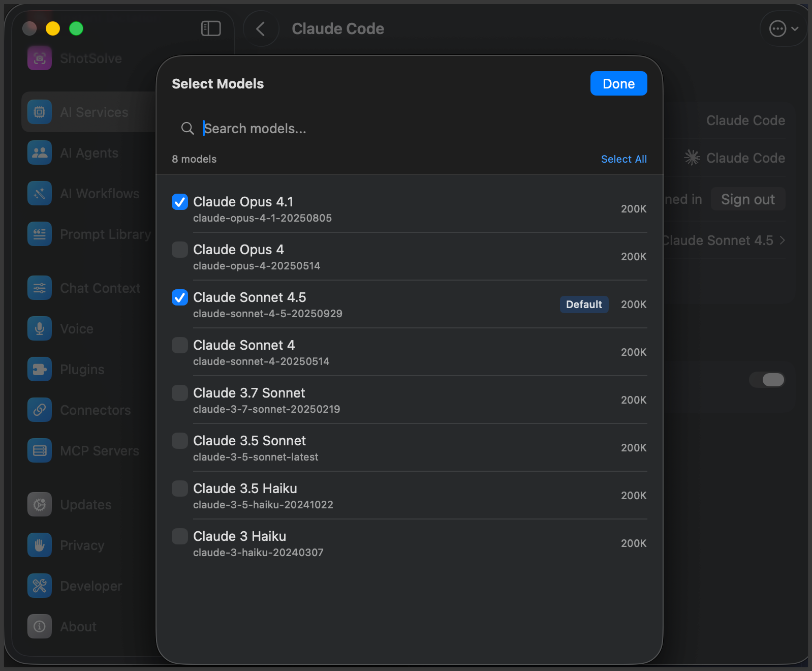The height and width of the screenshot is (671, 812).
Task: Open the Plugins icon
Action: click(x=40, y=369)
